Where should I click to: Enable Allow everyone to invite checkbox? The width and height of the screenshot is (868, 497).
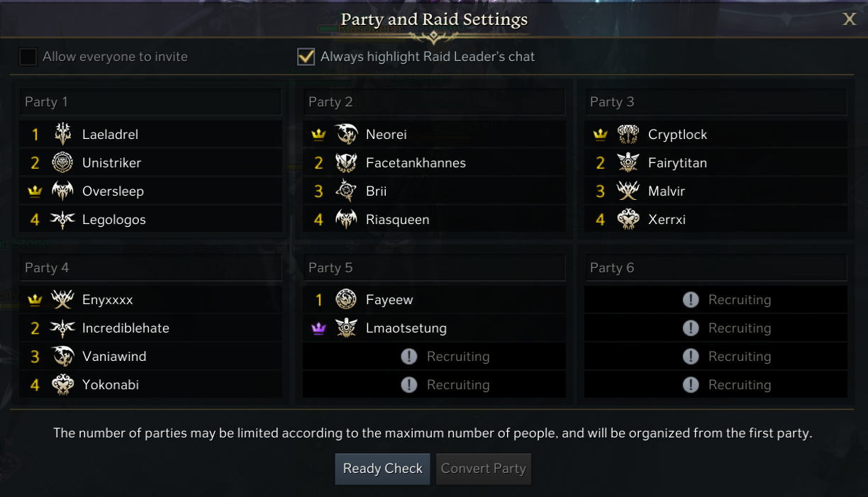[28, 57]
